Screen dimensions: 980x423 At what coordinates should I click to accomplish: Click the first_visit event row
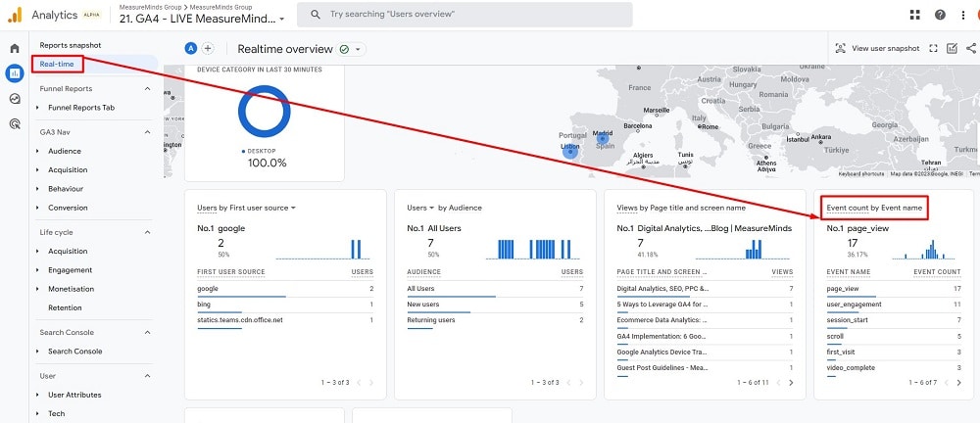tap(893, 352)
